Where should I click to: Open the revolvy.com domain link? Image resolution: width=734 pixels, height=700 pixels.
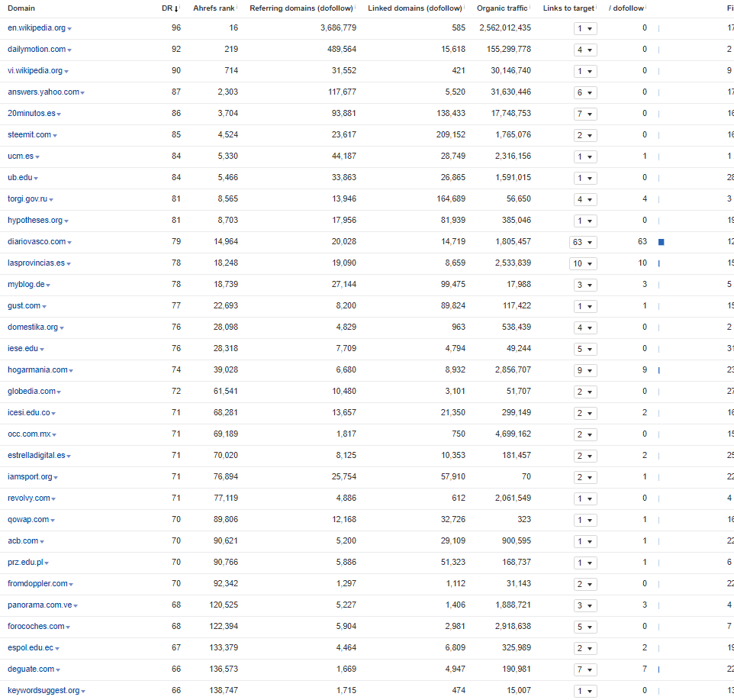click(x=28, y=498)
